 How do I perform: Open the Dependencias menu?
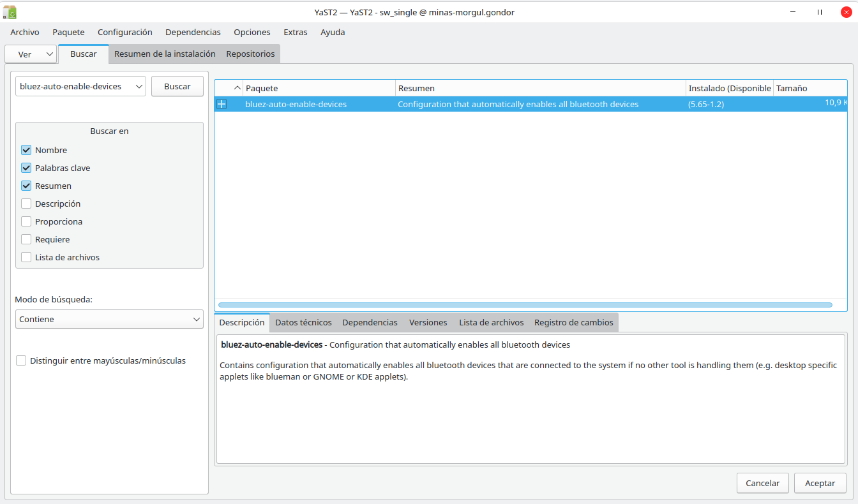tap(193, 32)
